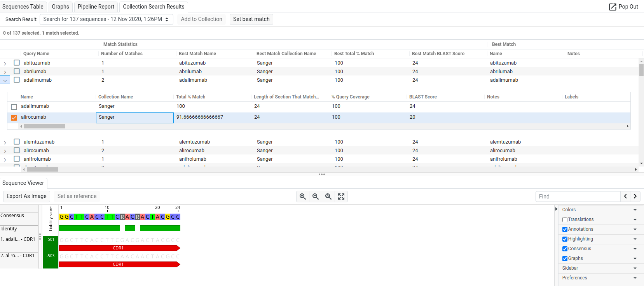Image resolution: width=644 pixels, height=286 pixels.
Task: Tick the abrilumab row checkbox
Action: pyautogui.click(x=17, y=71)
